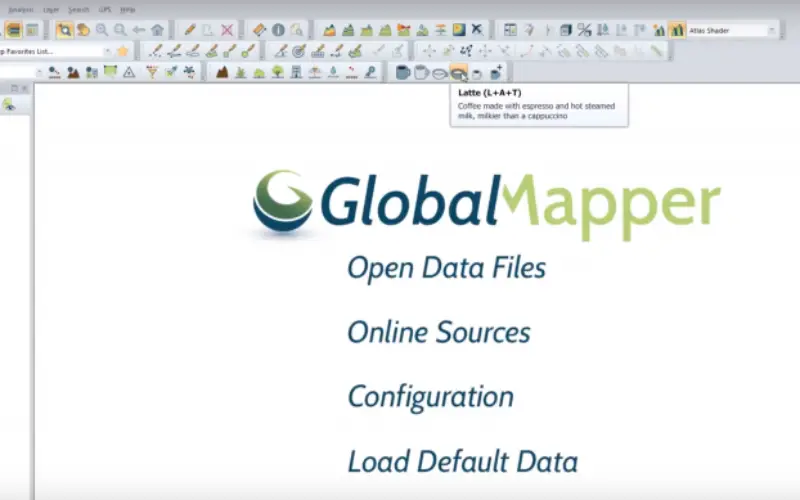800x500 pixels.
Task: Open the Search menu
Action: 79,10
